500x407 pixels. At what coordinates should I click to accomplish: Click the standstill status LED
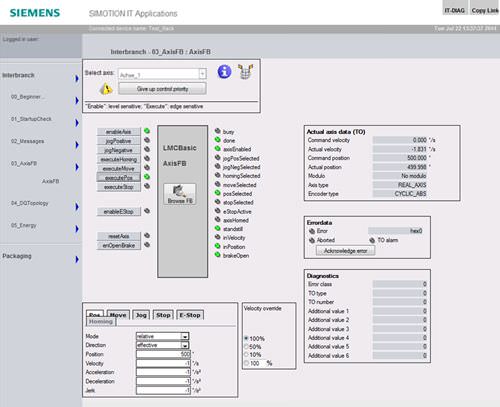(218, 228)
